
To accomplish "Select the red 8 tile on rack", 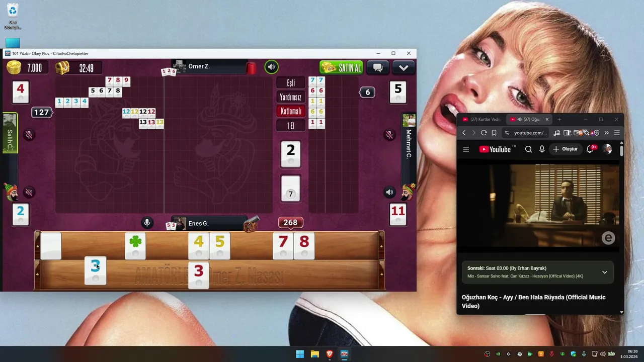I will [304, 246].
